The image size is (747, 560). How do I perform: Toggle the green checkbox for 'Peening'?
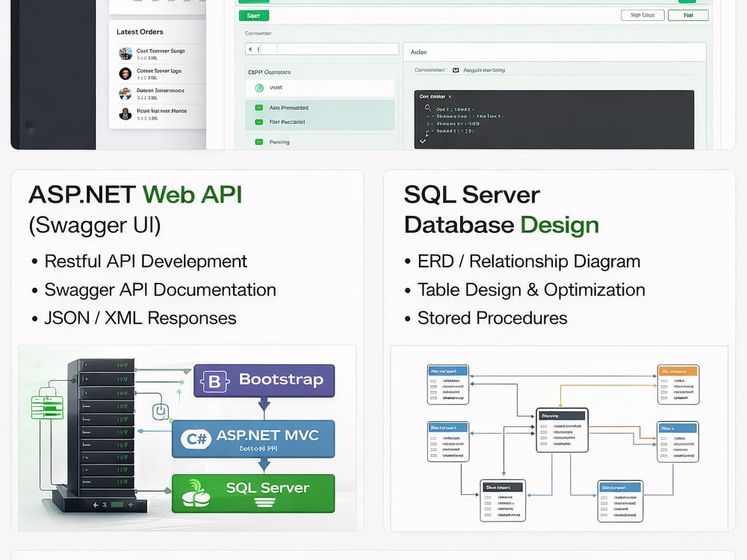[x=259, y=142]
